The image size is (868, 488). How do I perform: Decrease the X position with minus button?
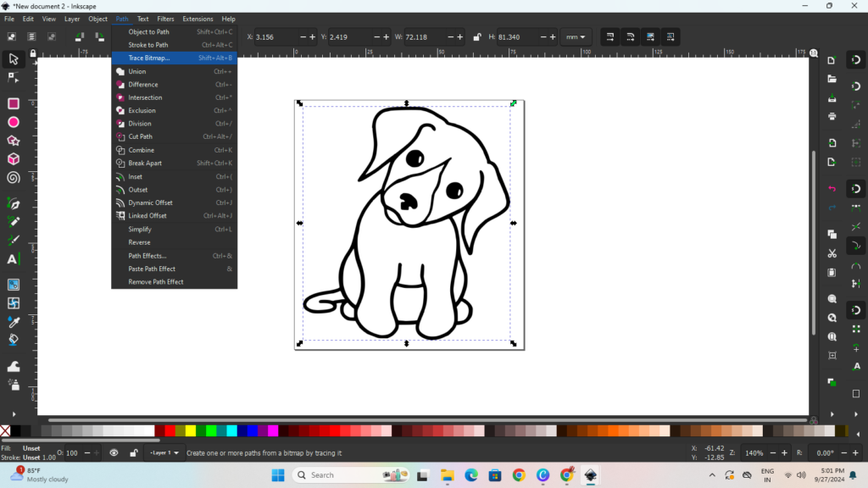[302, 37]
